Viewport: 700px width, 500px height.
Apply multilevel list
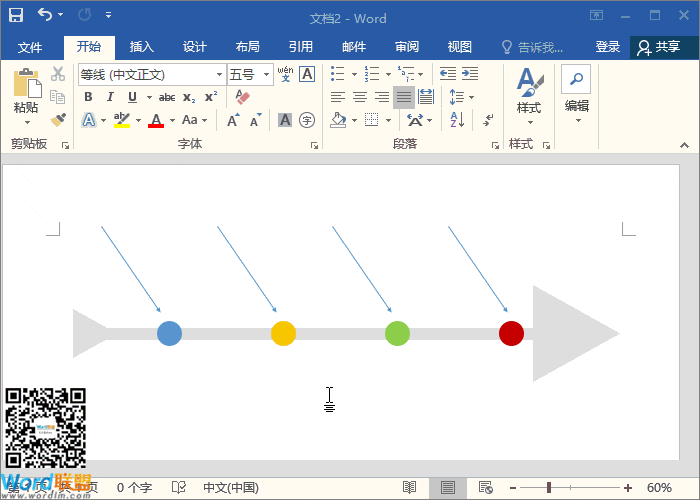pyautogui.click(x=406, y=74)
